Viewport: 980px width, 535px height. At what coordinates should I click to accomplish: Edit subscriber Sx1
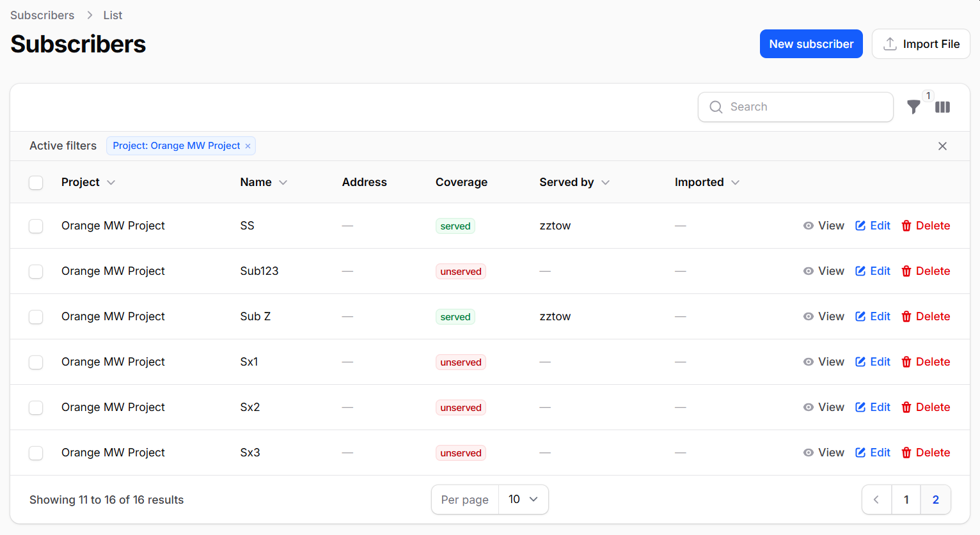click(873, 362)
